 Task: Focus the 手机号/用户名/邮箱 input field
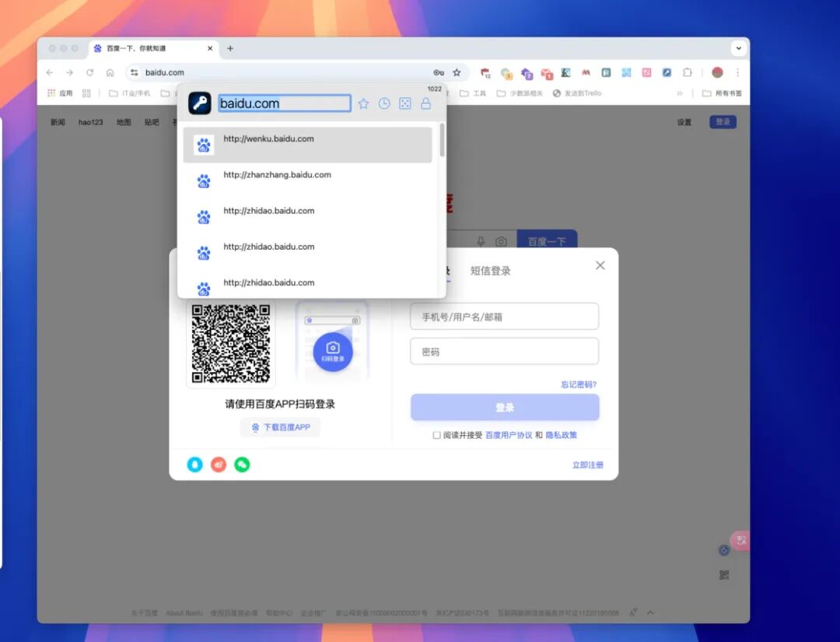(505, 317)
